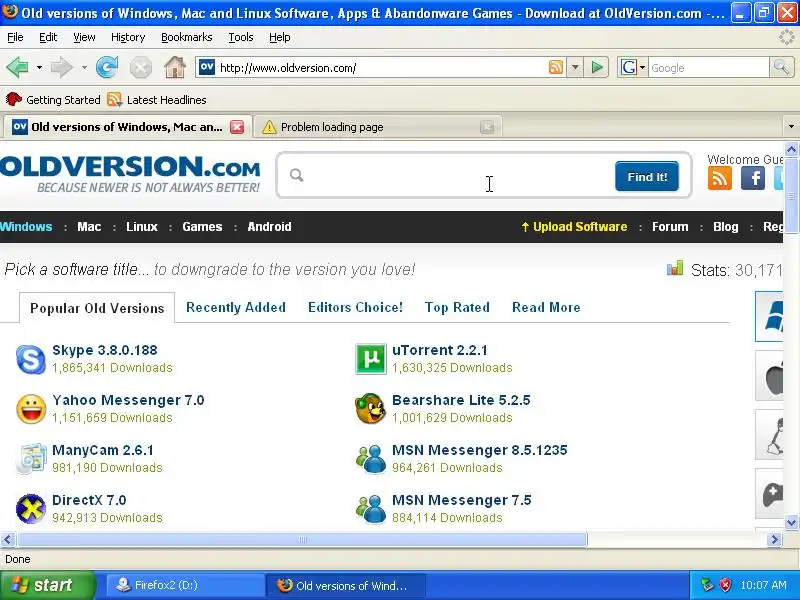
Task: Go back with the green Back arrow
Action: (x=17, y=67)
